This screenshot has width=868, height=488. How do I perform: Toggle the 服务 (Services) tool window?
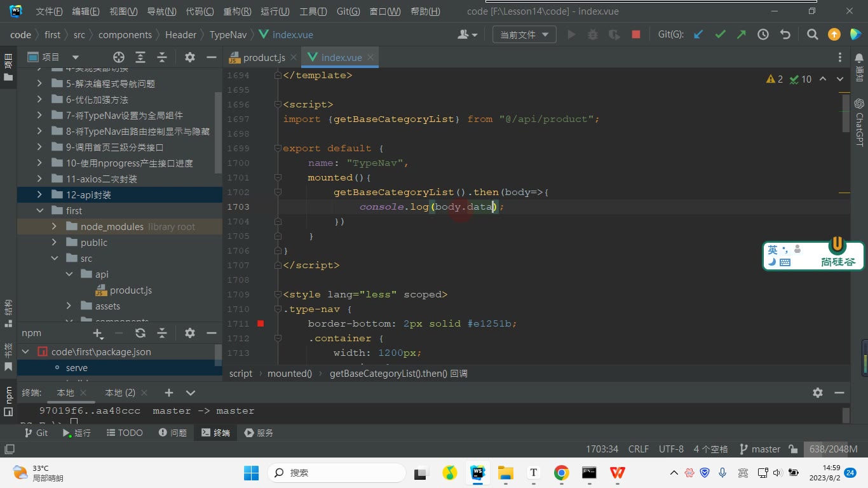pos(259,433)
